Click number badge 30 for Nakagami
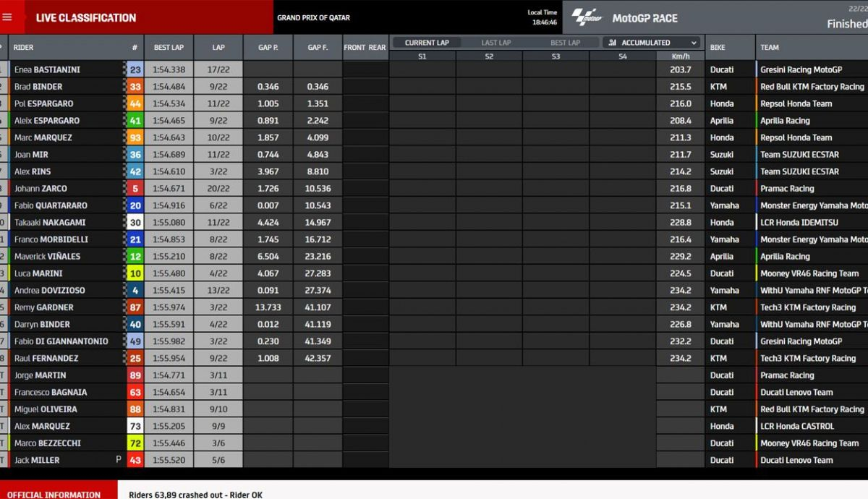Viewport: 868px width, 499px height. pos(135,223)
